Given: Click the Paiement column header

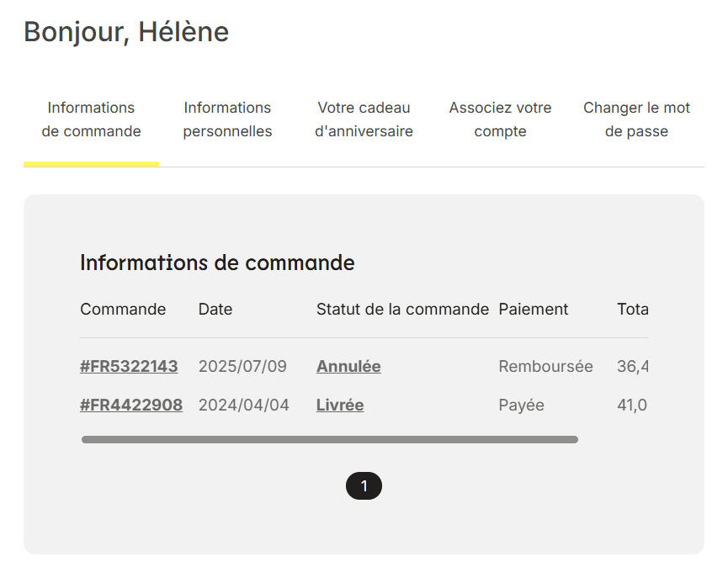Looking at the screenshot, I should pyautogui.click(x=534, y=309).
